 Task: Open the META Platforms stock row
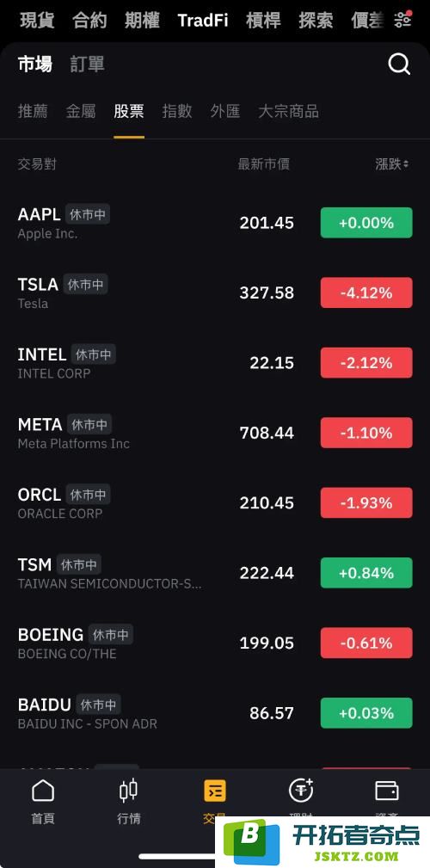click(x=215, y=433)
